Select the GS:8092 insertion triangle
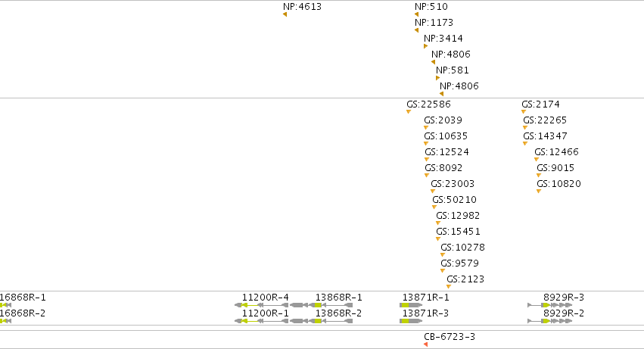This screenshot has height=349, width=644. point(427,176)
